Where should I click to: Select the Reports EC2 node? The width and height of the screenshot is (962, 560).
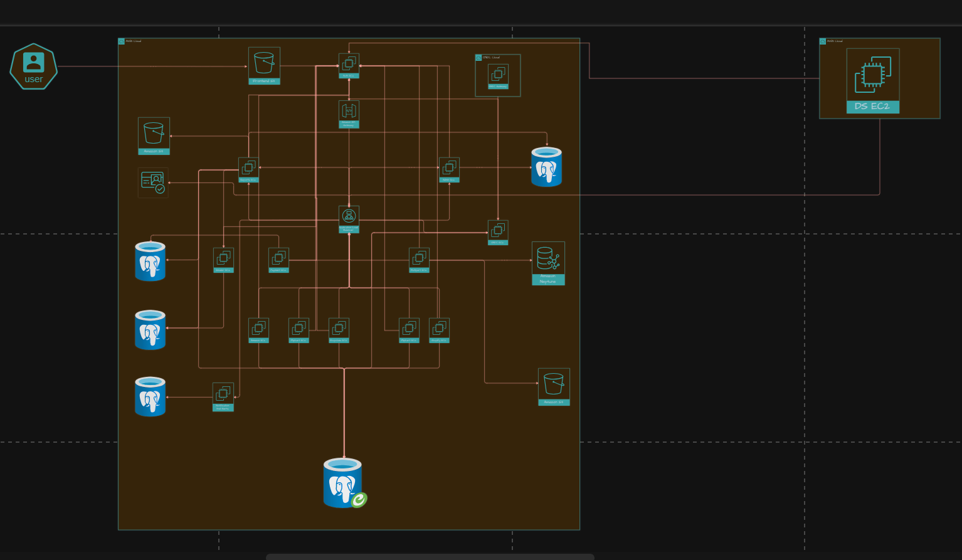pos(248,169)
